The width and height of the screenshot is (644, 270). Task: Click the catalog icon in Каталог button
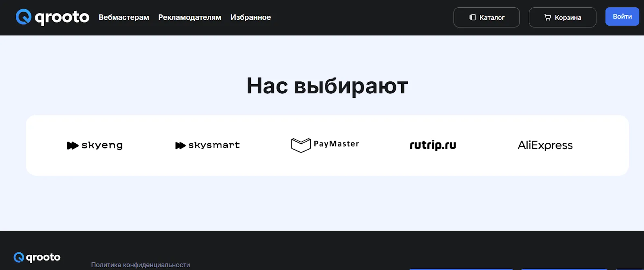point(472,17)
